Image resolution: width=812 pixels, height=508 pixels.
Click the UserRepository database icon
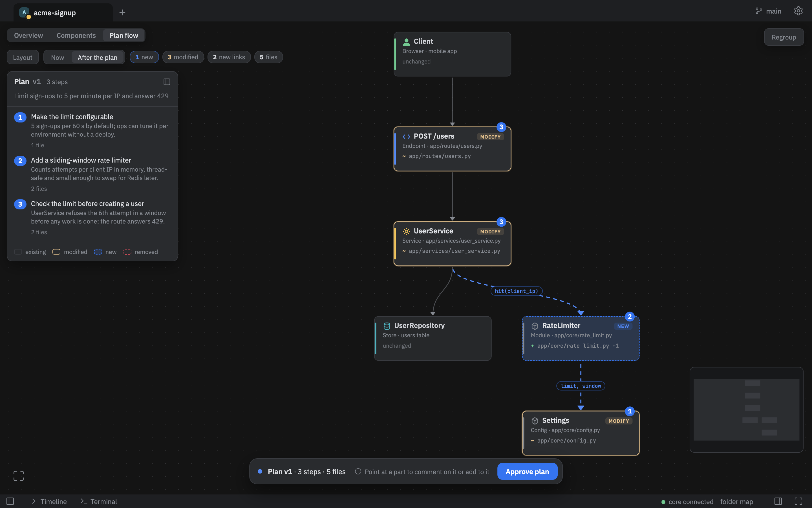[x=387, y=326]
